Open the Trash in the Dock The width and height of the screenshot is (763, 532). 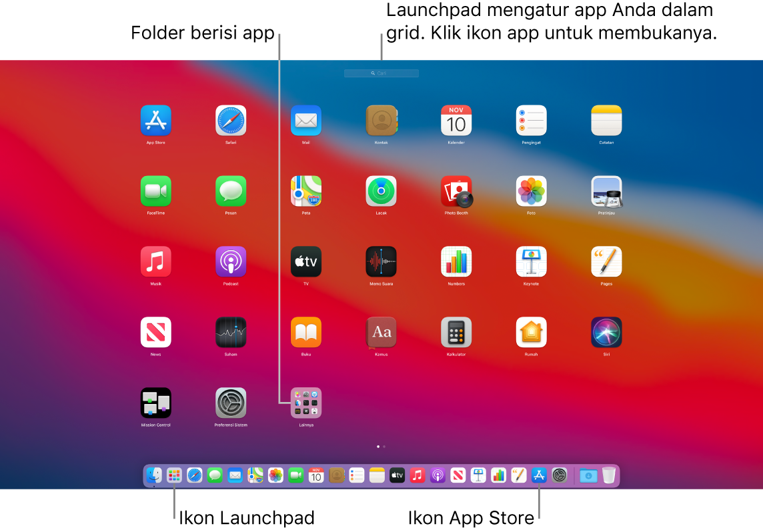tap(609, 475)
